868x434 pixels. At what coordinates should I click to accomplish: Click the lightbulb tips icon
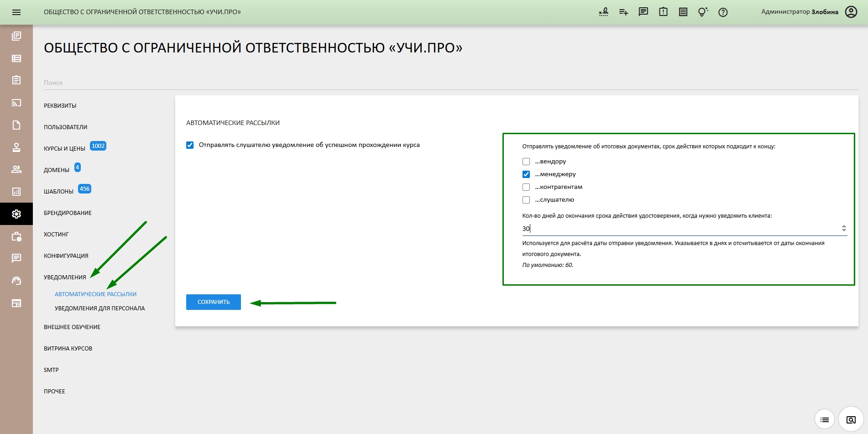pyautogui.click(x=702, y=12)
